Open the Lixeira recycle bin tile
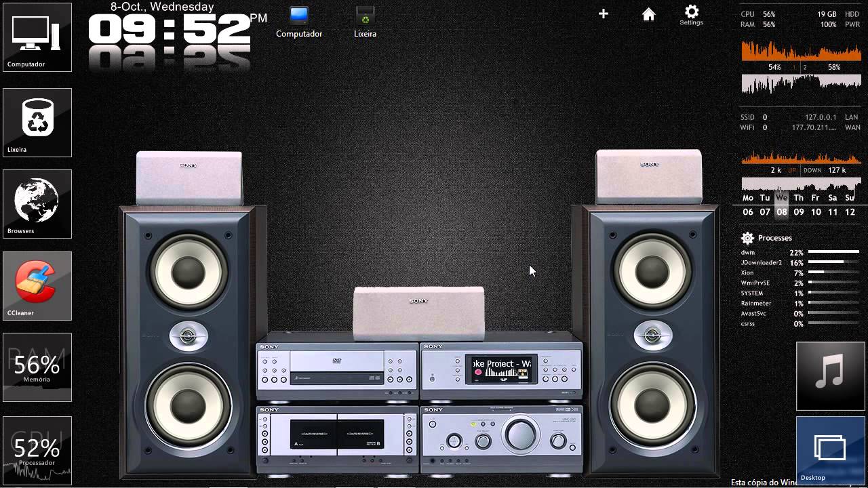Viewport: 868px width, 488px height. [37, 123]
